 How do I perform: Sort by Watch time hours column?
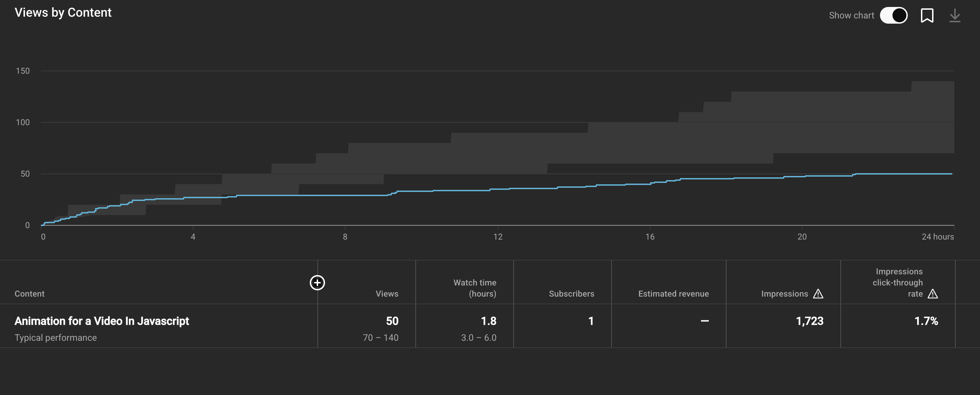pyautogui.click(x=474, y=288)
